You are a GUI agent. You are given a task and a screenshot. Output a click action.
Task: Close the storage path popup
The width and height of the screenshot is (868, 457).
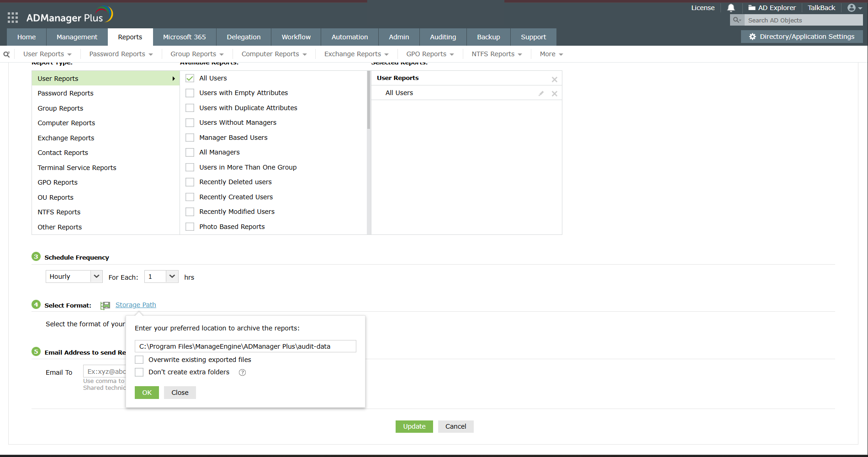[180, 393]
